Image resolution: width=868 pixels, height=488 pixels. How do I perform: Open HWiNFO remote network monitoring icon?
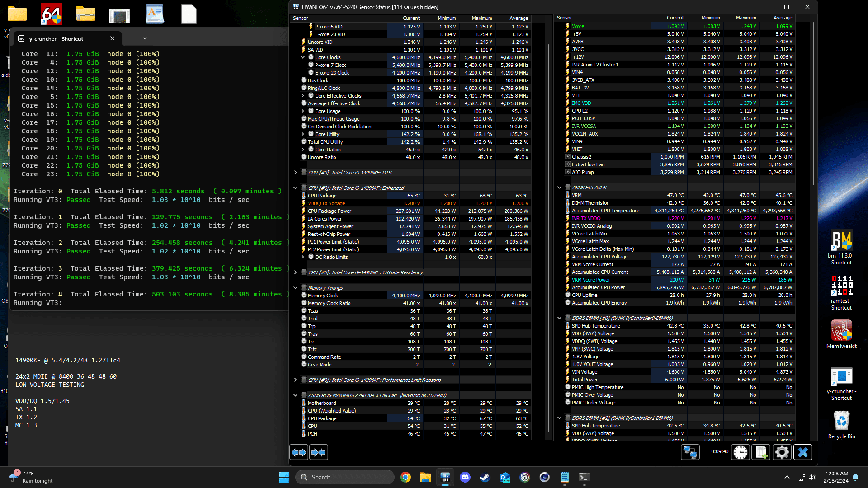[x=690, y=452]
